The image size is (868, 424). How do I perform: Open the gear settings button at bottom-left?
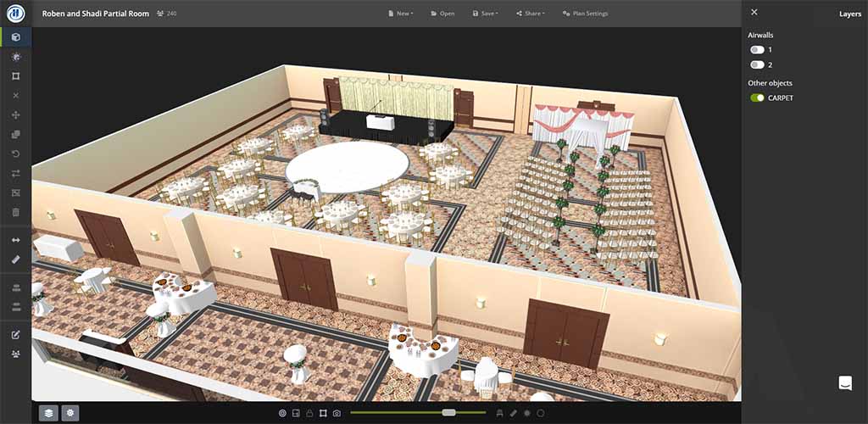click(70, 412)
